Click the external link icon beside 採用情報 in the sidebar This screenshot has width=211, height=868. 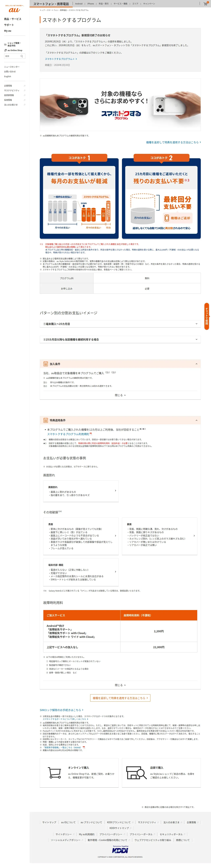[x=25, y=100]
